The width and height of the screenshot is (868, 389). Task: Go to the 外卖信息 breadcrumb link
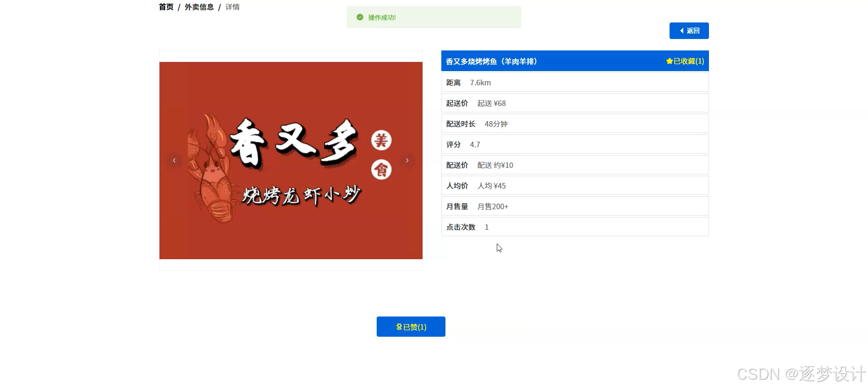[x=199, y=7]
